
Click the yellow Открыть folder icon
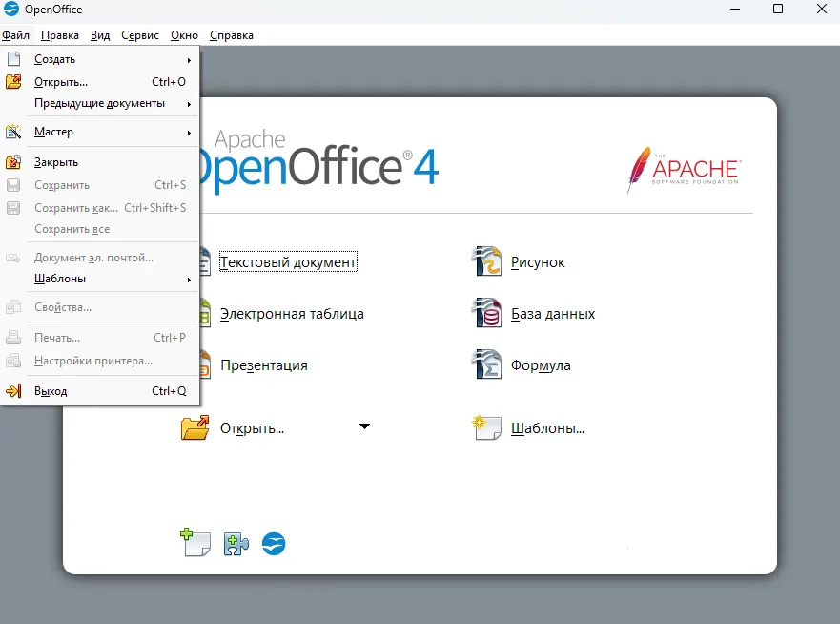(195, 427)
